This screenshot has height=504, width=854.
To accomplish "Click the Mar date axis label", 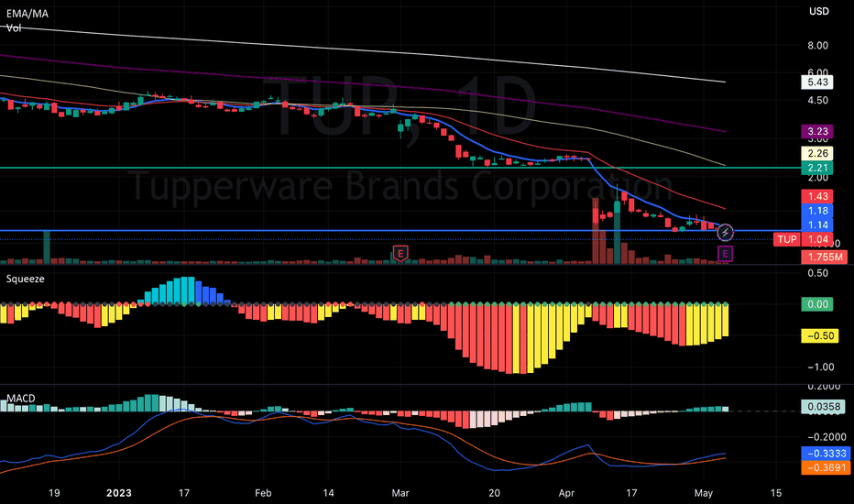I will [400, 493].
